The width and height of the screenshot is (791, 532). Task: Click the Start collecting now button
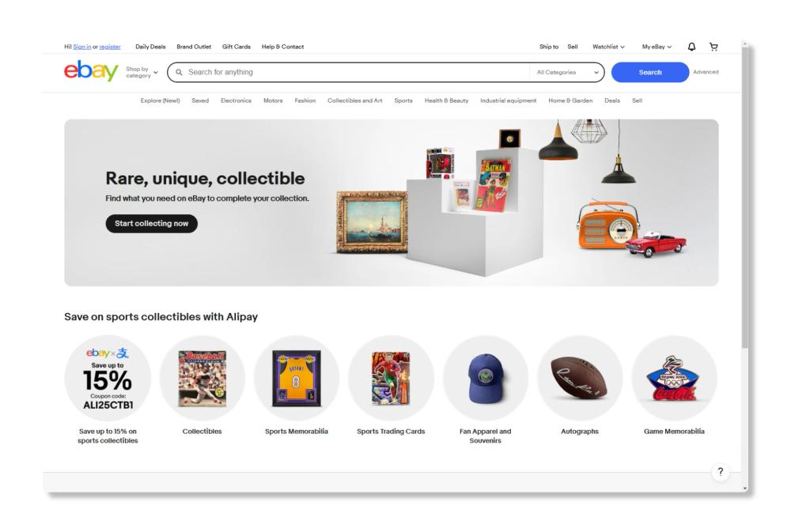coord(151,224)
